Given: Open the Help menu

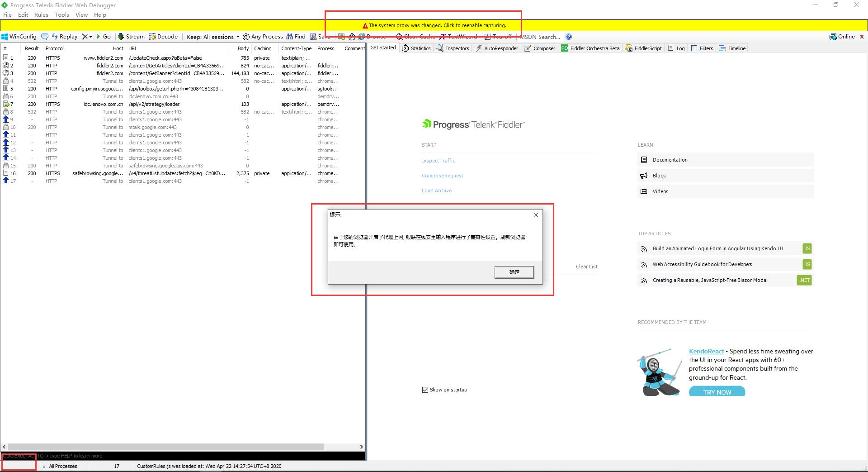Looking at the screenshot, I should pyautogui.click(x=100, y=14).
